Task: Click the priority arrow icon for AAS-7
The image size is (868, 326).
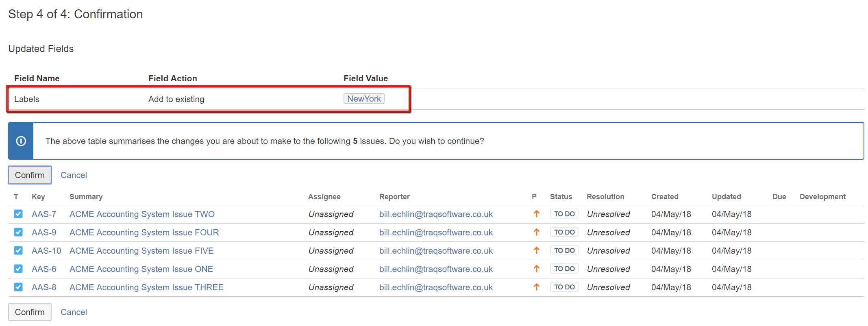Action: tap(536, 214)
